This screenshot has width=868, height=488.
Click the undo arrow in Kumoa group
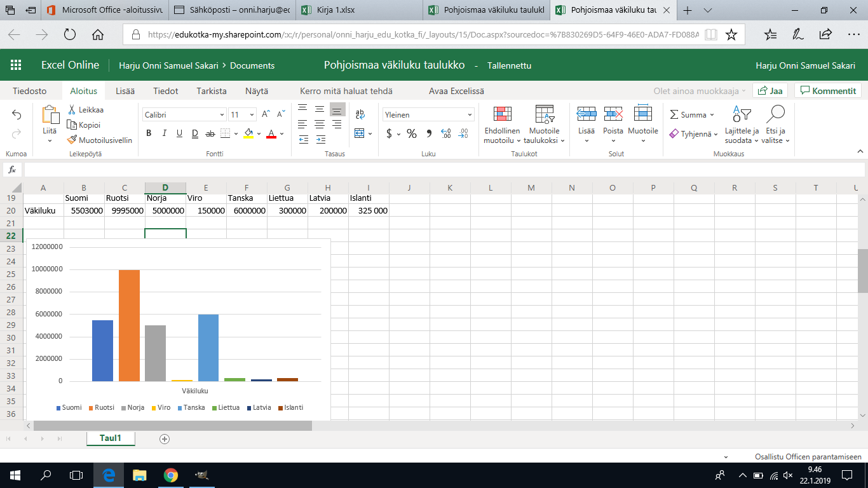pos(17,115)
